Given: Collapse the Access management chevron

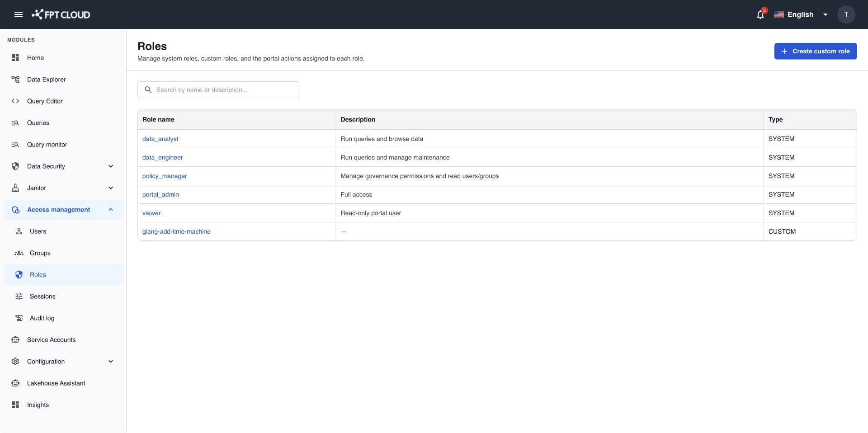Looking at the screenshot, I should pos(111,210).
